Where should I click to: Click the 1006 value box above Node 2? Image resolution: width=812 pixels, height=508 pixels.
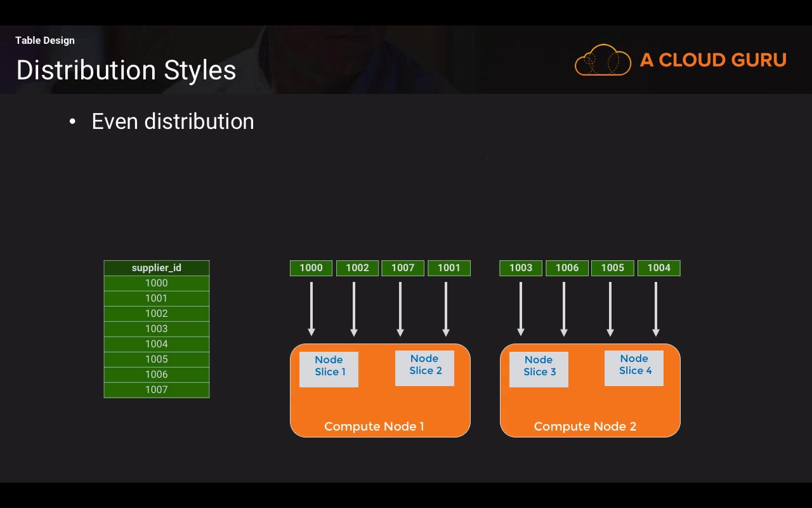567,268
